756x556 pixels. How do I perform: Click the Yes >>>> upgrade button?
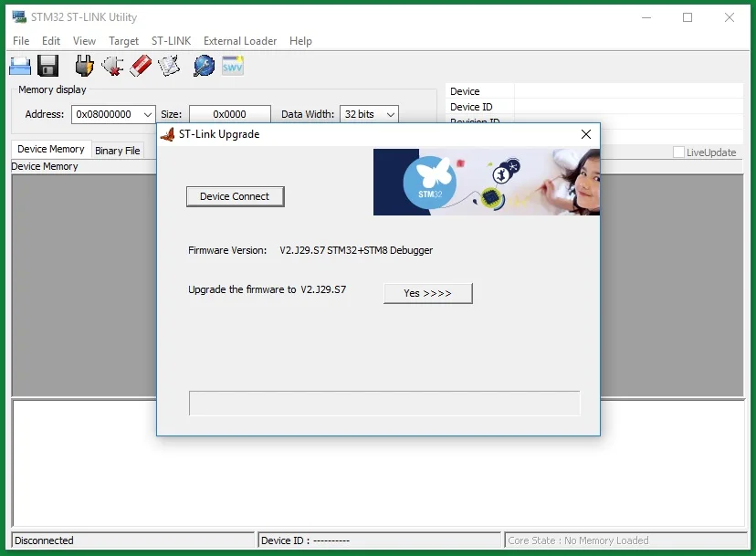427,293
